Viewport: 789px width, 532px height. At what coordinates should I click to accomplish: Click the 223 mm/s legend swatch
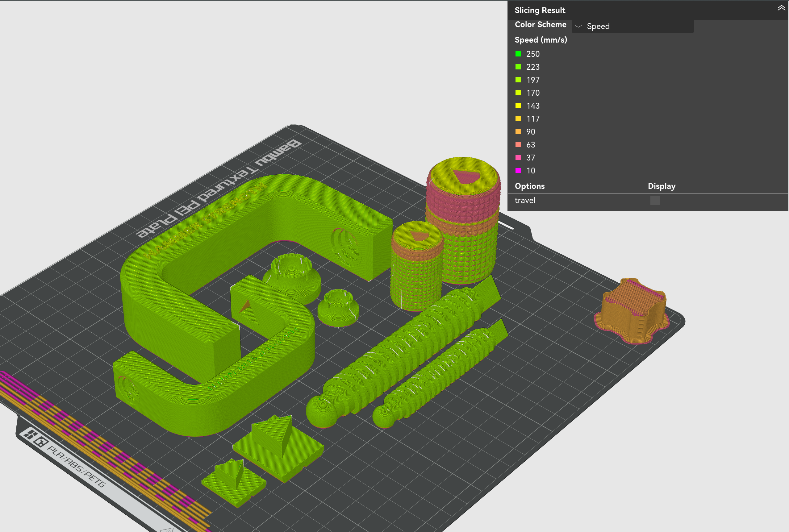tap(518, 67)
